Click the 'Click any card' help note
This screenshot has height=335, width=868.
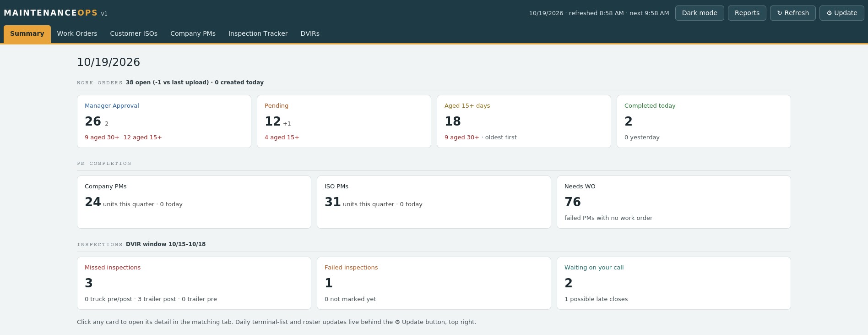pos(277,322)
